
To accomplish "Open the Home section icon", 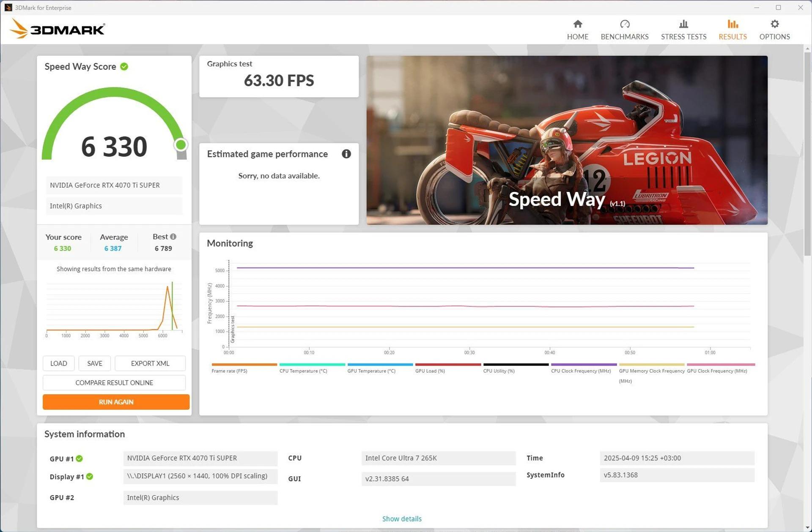I will coord(577,24).
